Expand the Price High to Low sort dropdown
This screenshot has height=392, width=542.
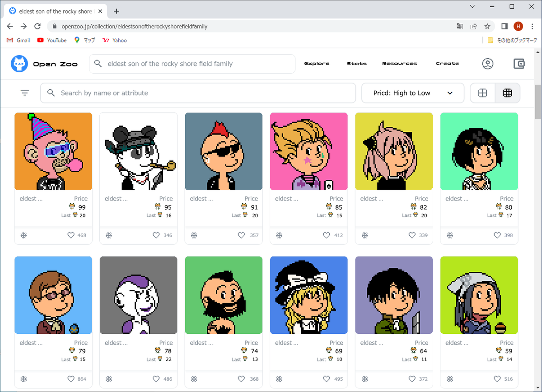point(413,93)
